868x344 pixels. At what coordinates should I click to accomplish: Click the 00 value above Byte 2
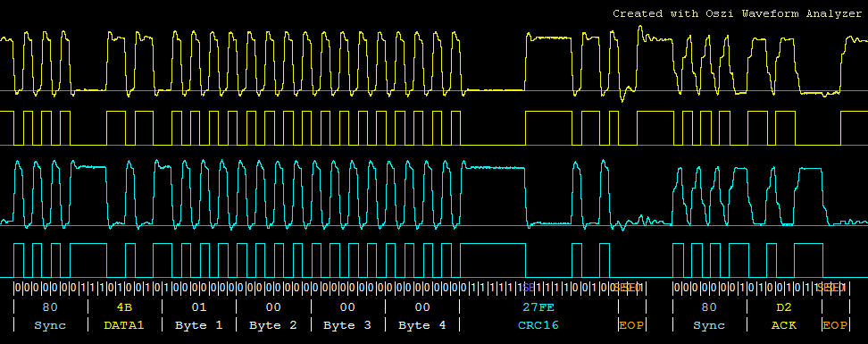click(x=273, y=306)
